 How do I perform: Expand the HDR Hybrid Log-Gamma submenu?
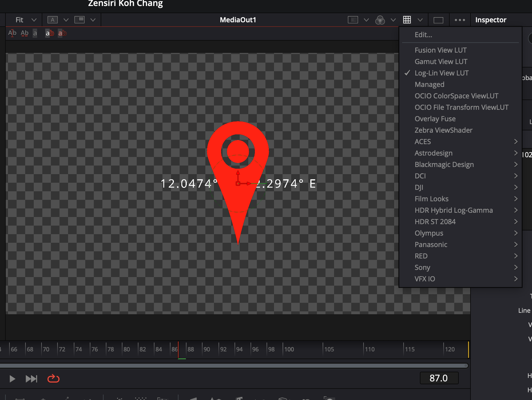click(x=460, y=210)
